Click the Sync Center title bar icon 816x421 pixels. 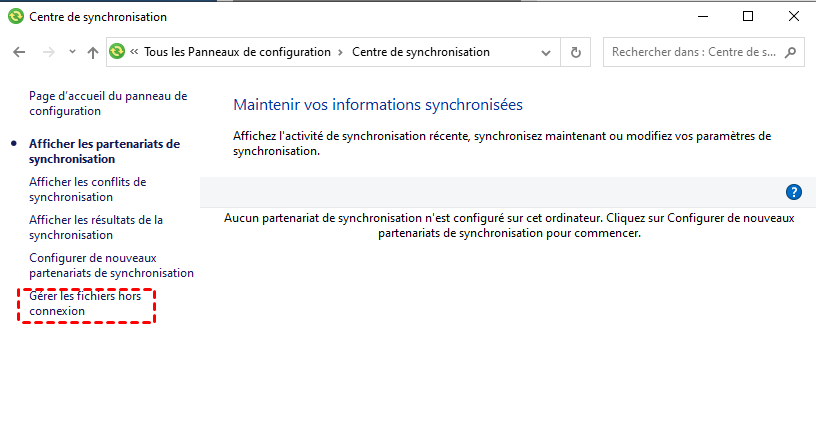(x=15, y=17)
